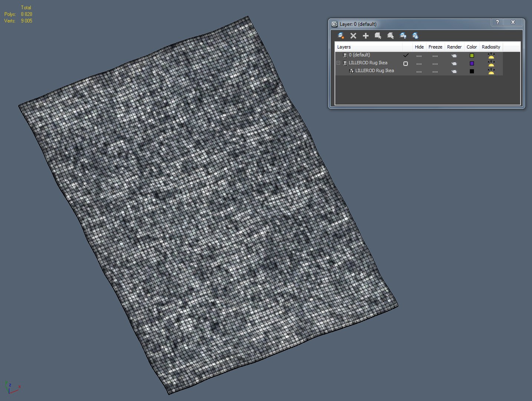The width and height of the screenshot is (532, 401).
Task: Add selected objects to highlighted layer
Action: pos(366,36)
